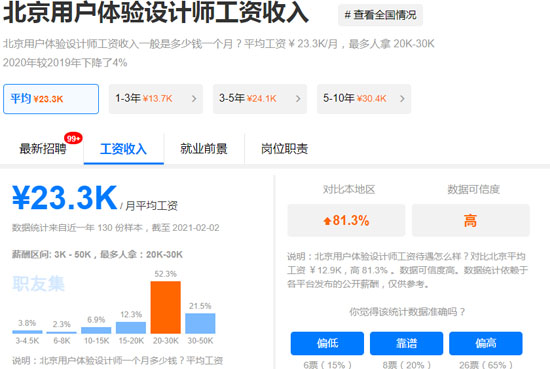Viewport: 550px width, 369px height.
Task: Open the 最新招聘 tab
Action: (43, 149)
